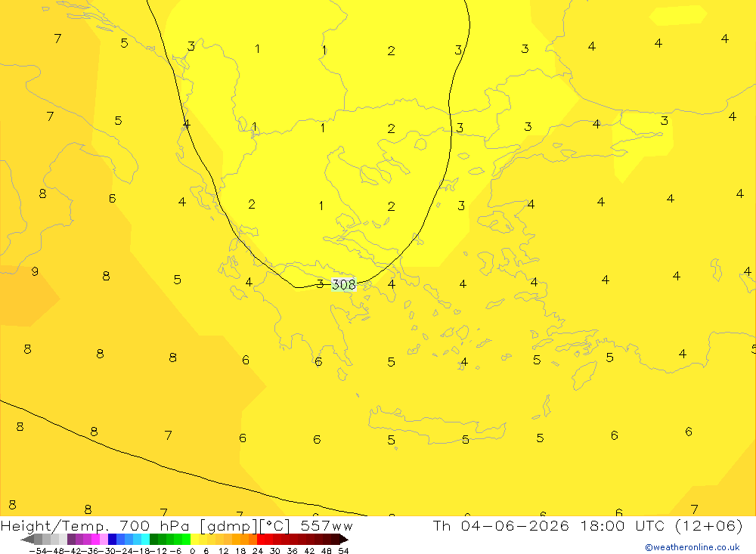Click the grey left arrow cap of legend
The width and height of the screenshot is (756, 554).
click(x=27, y=540)
